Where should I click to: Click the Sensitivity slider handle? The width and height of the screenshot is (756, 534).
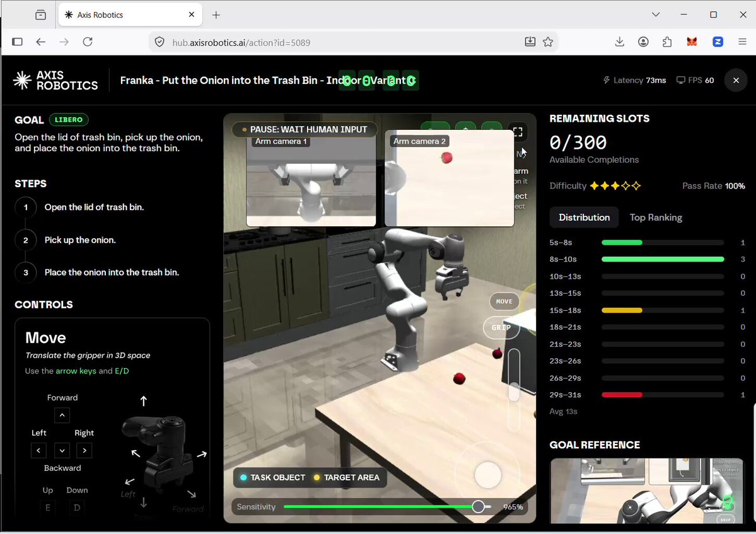tap(479, 506)
